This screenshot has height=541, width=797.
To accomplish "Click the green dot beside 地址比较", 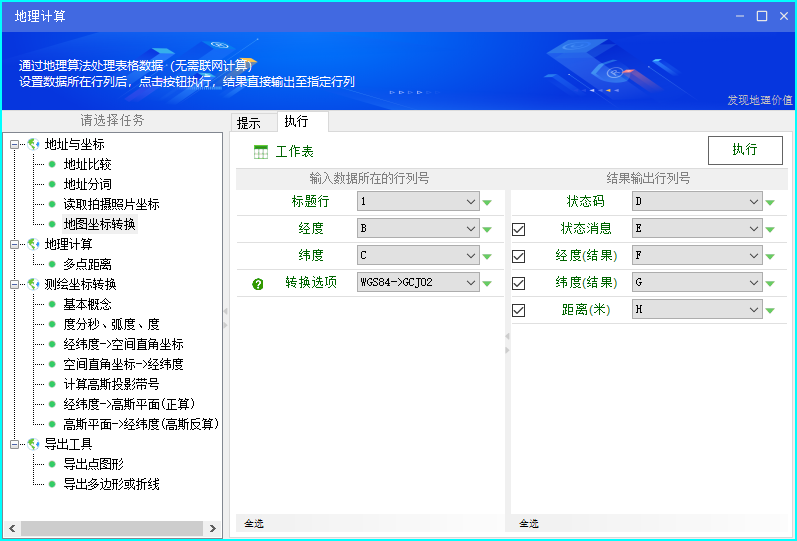I will coord(52,164).
